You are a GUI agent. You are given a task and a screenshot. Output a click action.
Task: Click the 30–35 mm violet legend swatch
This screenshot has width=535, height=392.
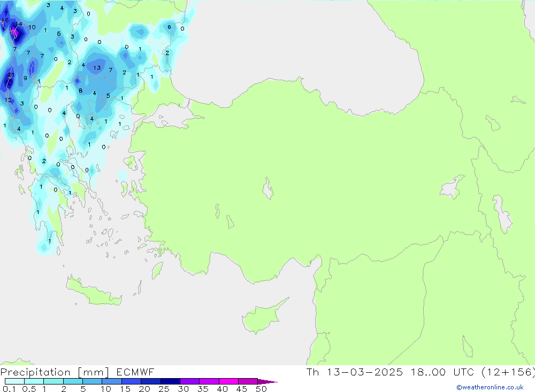point(189,381)
